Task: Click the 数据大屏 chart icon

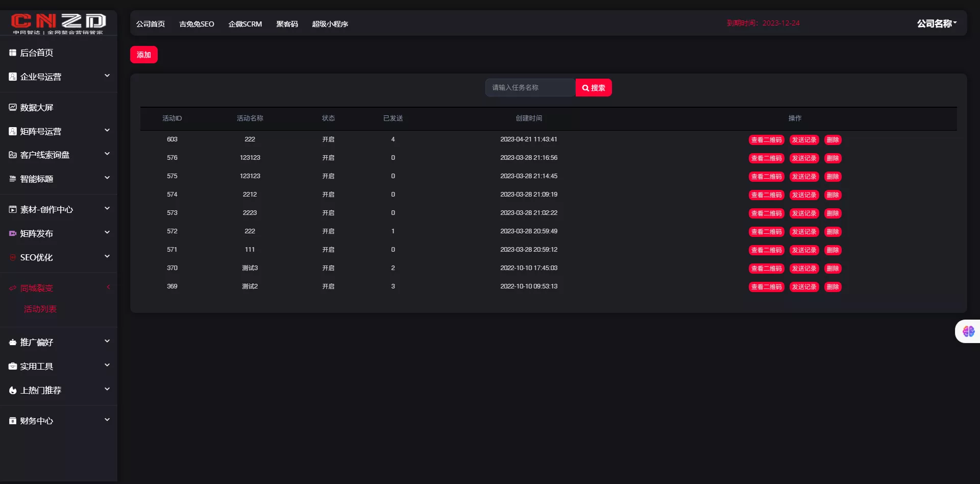Action: [x=13, y=107]
